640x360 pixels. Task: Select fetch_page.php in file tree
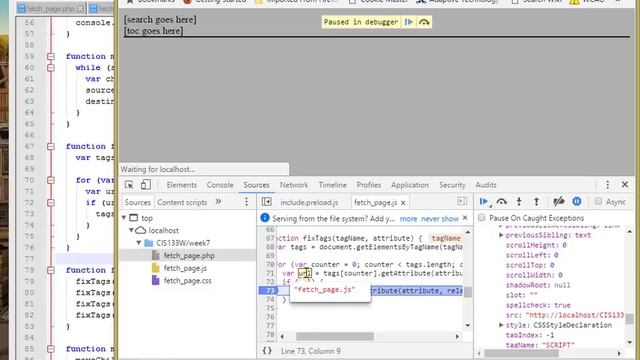pos(189,256)
